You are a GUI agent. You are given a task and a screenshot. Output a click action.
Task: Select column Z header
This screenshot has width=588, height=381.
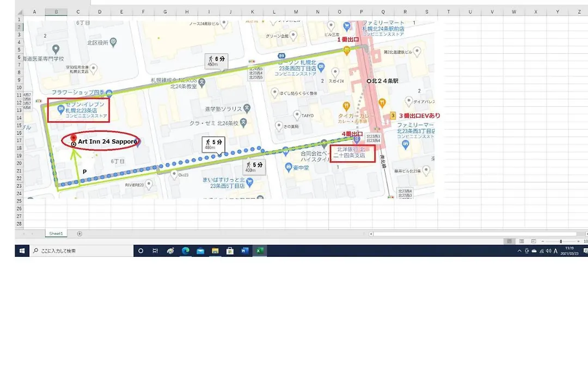[579, 12]
